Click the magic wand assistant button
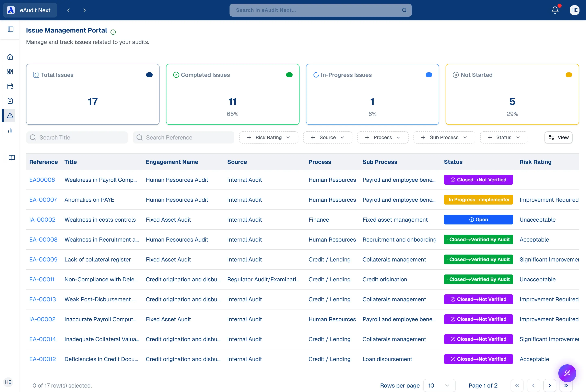586x392 pixels. click(567, 373)
